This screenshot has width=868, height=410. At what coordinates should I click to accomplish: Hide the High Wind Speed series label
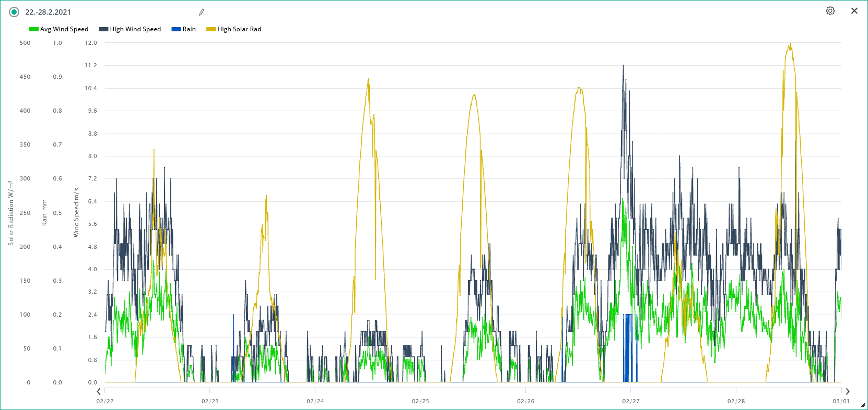coord(135,29)
